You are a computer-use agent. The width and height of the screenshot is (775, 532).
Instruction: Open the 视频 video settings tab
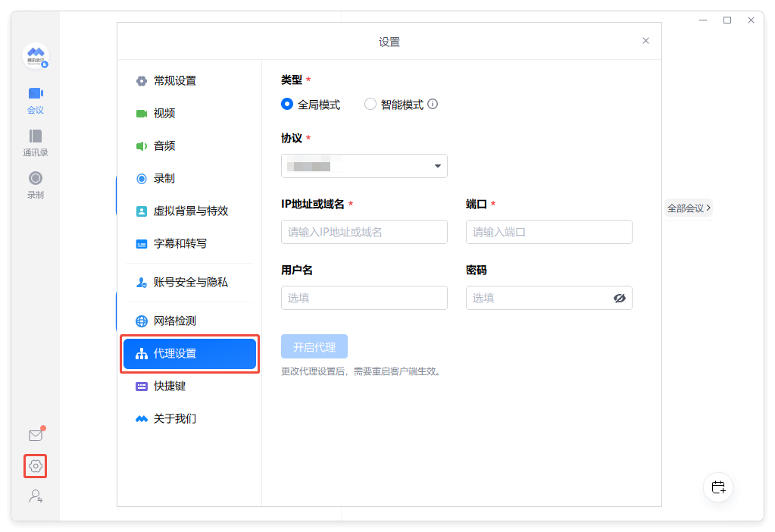pyautogui.click(x=190, y=113)
